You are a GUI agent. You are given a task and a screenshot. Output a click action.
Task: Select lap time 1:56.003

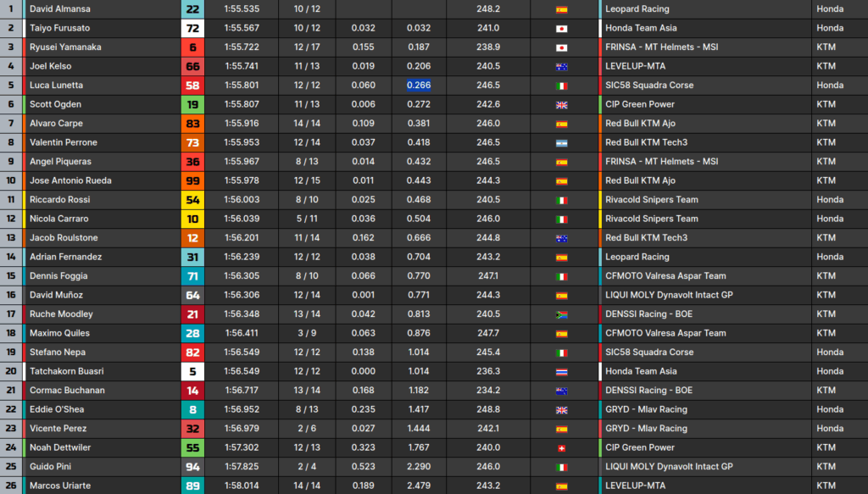coord(242,200)
